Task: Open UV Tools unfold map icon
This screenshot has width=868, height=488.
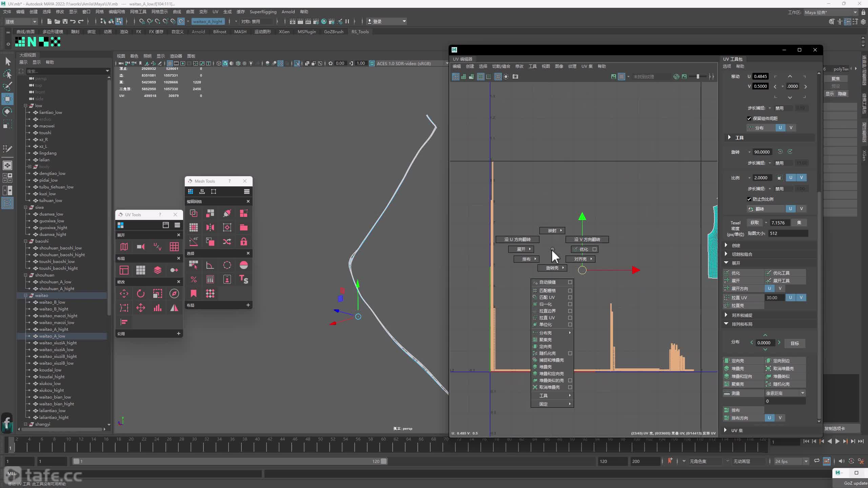Action: click(124, 247)
